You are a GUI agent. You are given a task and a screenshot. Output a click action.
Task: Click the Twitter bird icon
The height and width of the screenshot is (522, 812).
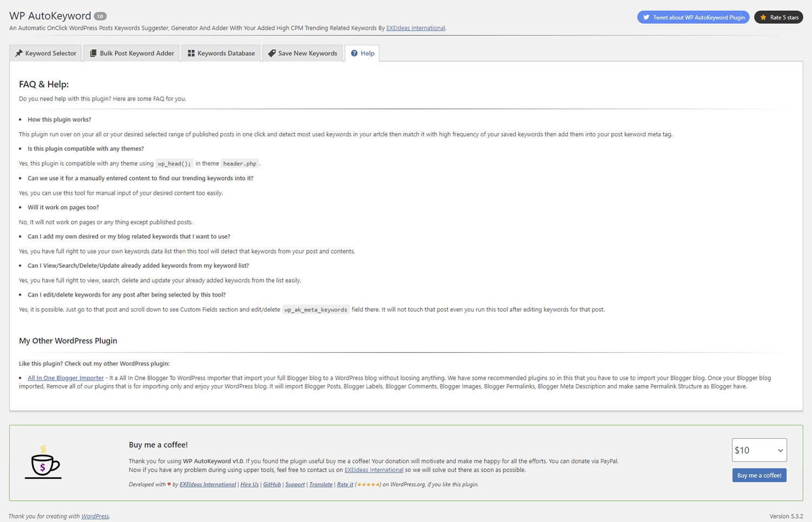coord(646,17)
